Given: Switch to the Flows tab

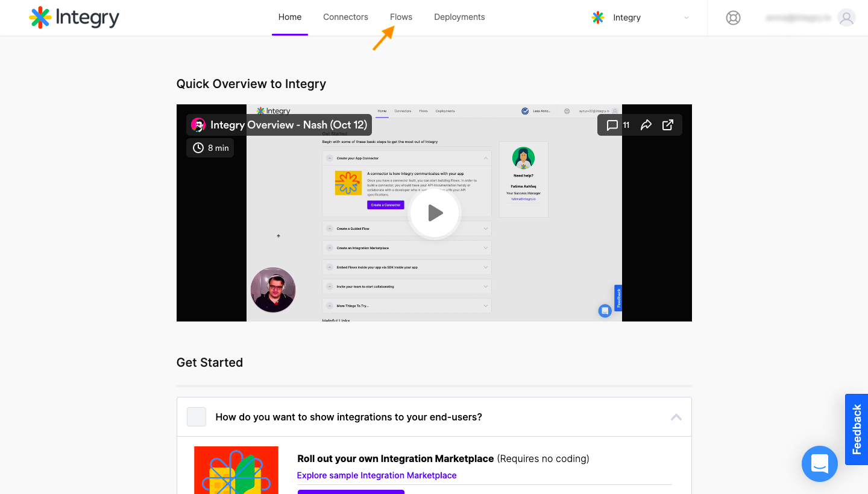Looking at the screenshot, I should click(401, 17).
